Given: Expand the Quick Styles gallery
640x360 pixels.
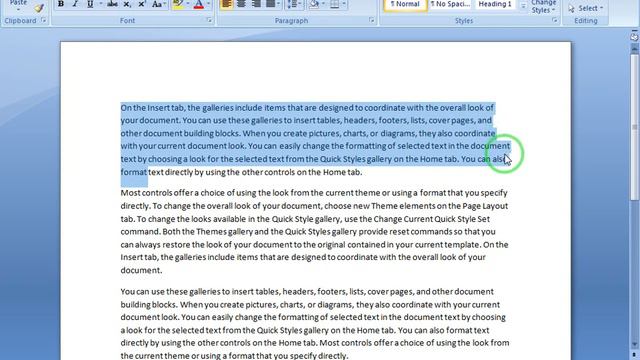Looking at the screenshot, I should 523,6.
